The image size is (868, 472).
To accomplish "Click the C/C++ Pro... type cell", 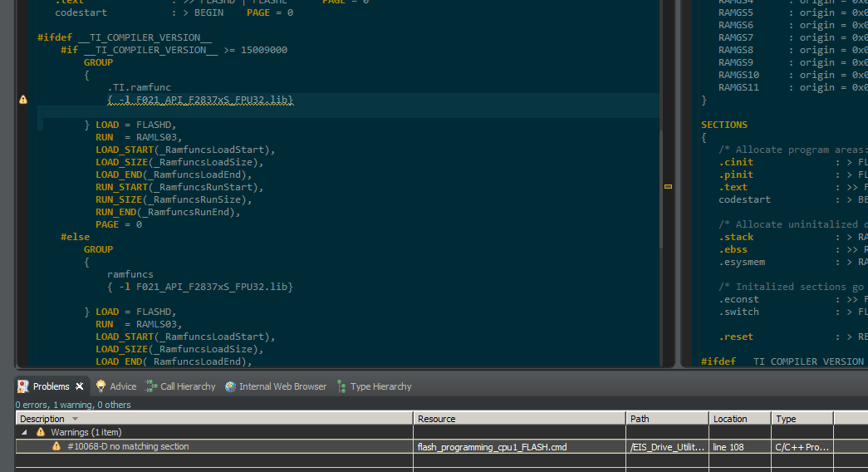I will click(x=802, y=447).
